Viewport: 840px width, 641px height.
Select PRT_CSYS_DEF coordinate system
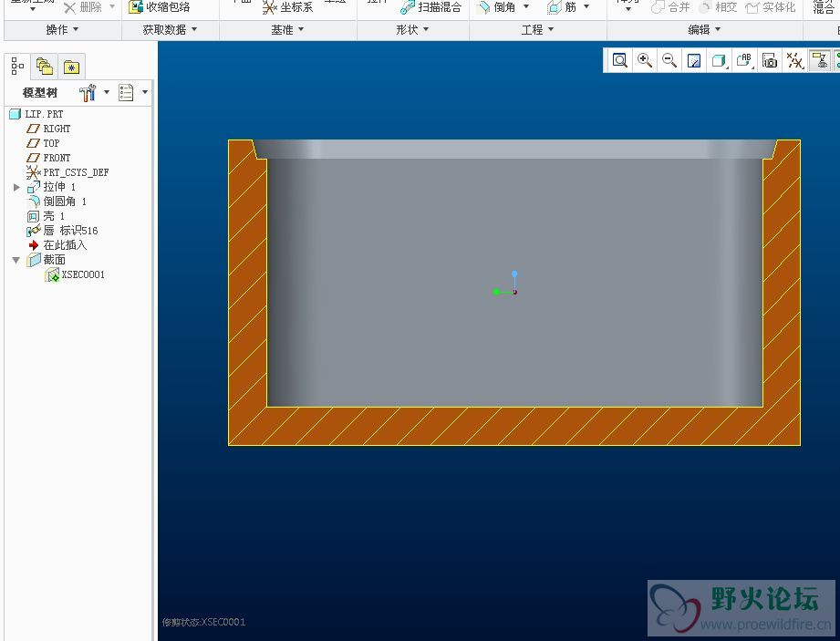tap(67, 172)
